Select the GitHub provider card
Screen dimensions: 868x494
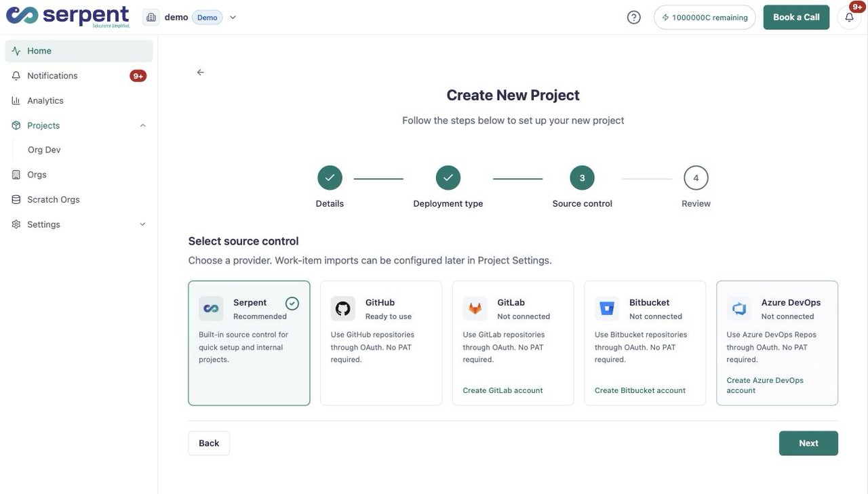pos(381,343)
